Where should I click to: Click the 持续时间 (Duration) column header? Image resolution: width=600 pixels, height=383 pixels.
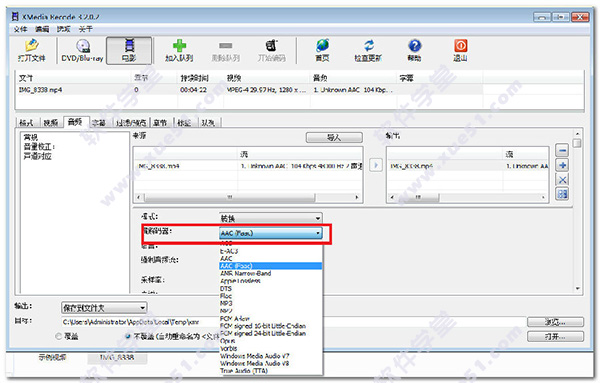[194, 78]
